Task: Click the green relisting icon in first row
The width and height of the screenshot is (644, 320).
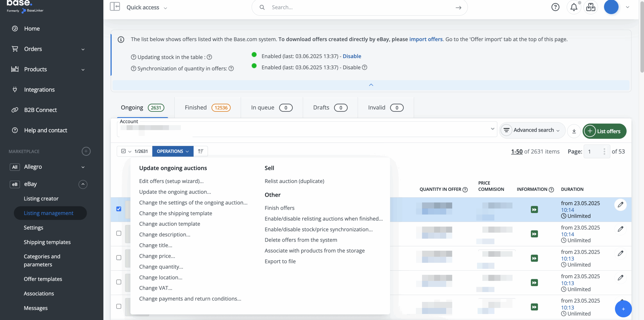Action: pos(534,209)
